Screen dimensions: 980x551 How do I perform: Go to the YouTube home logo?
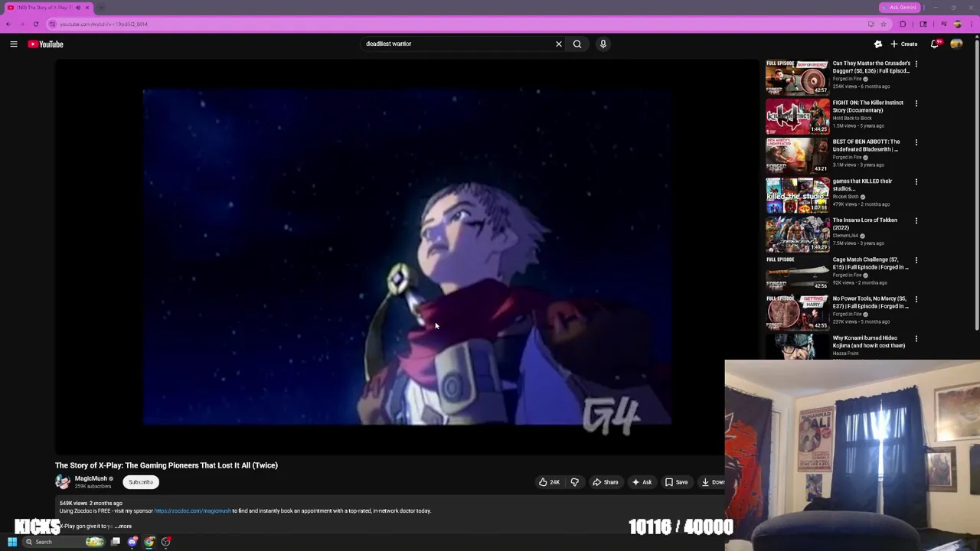pos(46,44)
